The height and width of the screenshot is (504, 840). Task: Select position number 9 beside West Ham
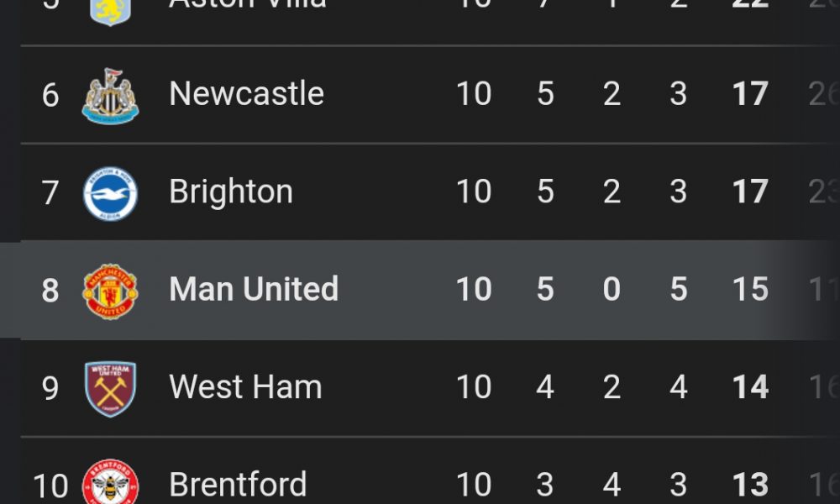pyautogui.click(x=50, y=388)
